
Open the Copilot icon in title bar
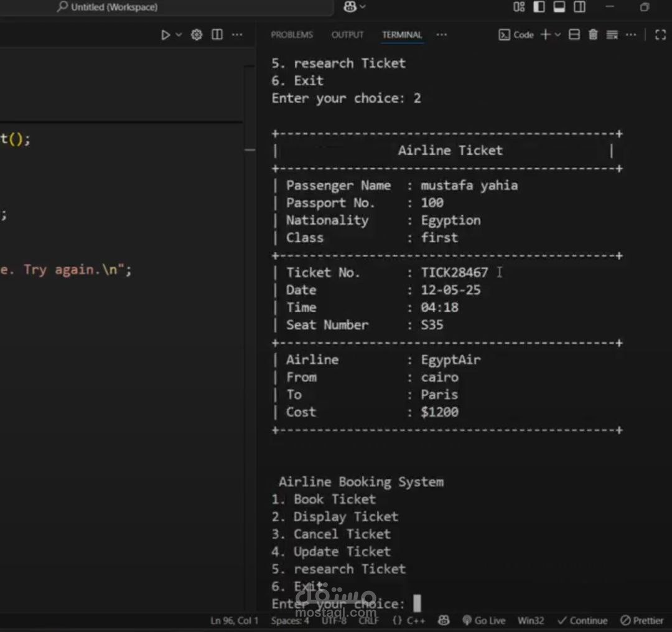click(x=350, y=6)
